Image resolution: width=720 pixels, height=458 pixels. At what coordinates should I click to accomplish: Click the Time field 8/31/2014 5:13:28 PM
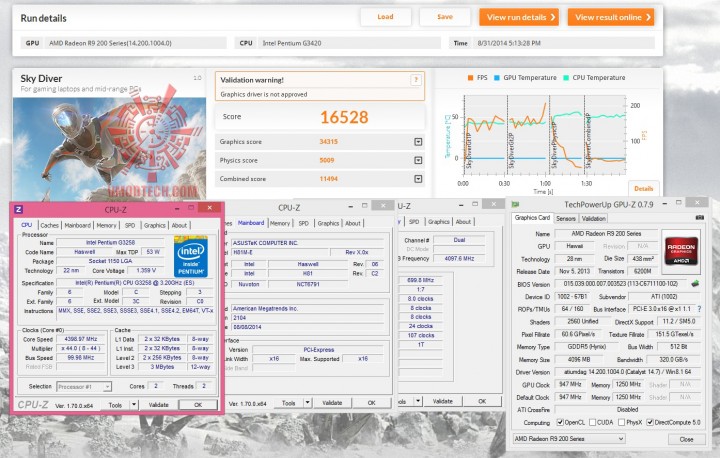tap(564, 43)
